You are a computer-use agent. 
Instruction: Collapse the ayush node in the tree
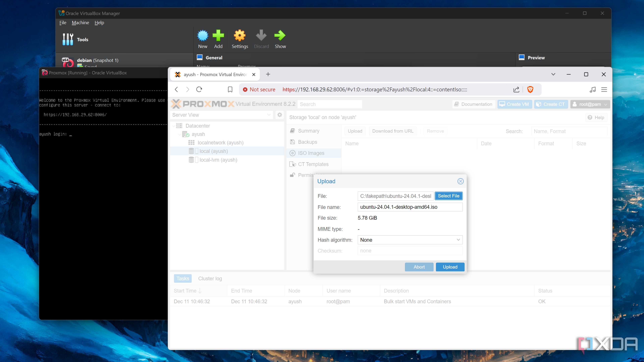click(x=180, y=134)
